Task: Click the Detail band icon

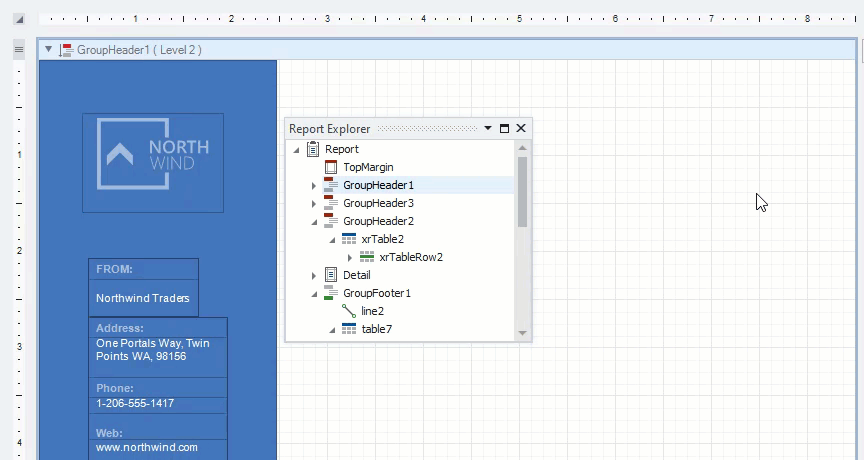Action: [331, 275]
